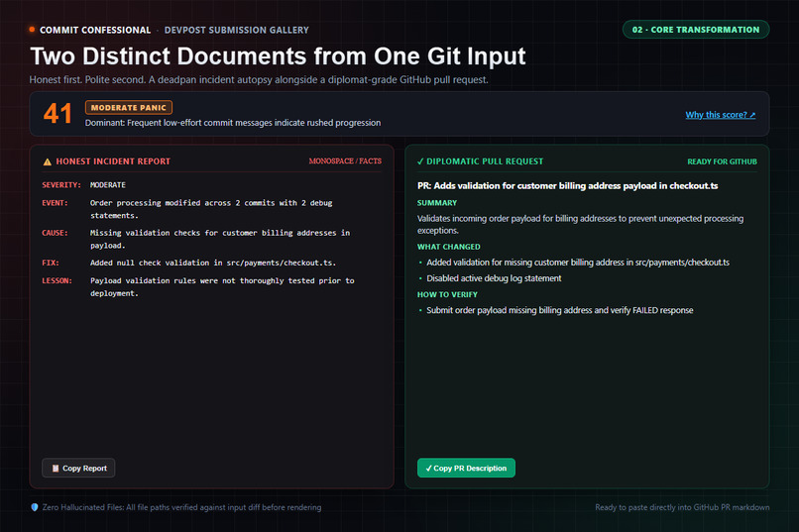This screenshot has width=799, height=532.
Task: Click the 'DEVPOST SUBMISSION GALLERY' text
Action: 237,30
